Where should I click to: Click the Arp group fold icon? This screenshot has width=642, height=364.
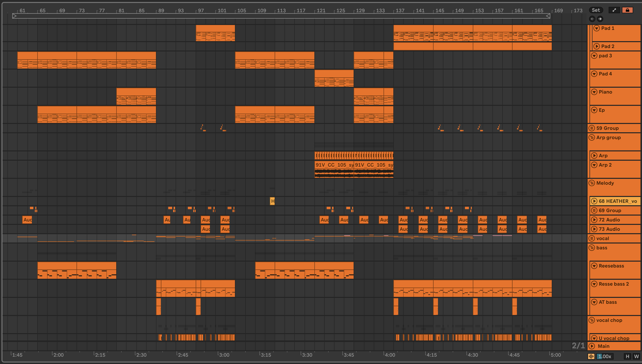[x=592, y=137]
